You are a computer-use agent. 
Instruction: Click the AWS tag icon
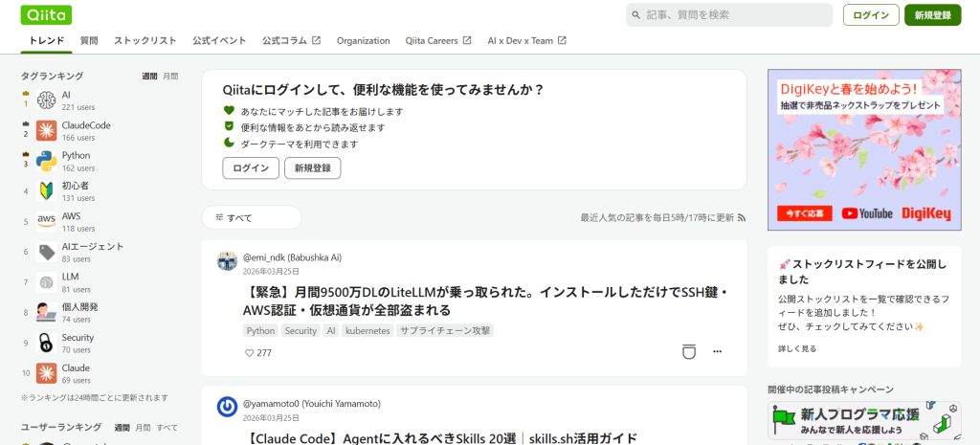[x=46, y=222]
